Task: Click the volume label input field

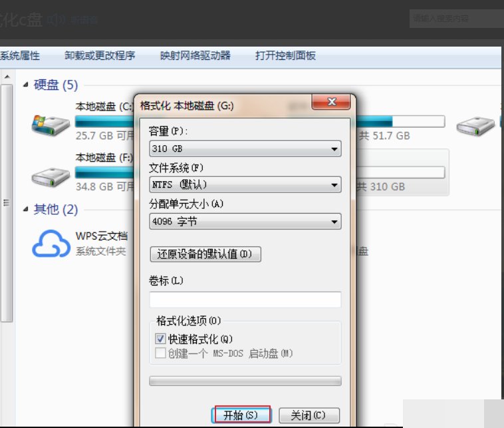Action: coord(245,300)
